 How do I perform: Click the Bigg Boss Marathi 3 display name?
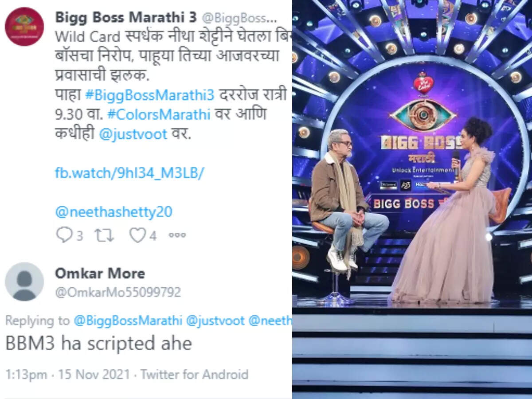[125, 17]
